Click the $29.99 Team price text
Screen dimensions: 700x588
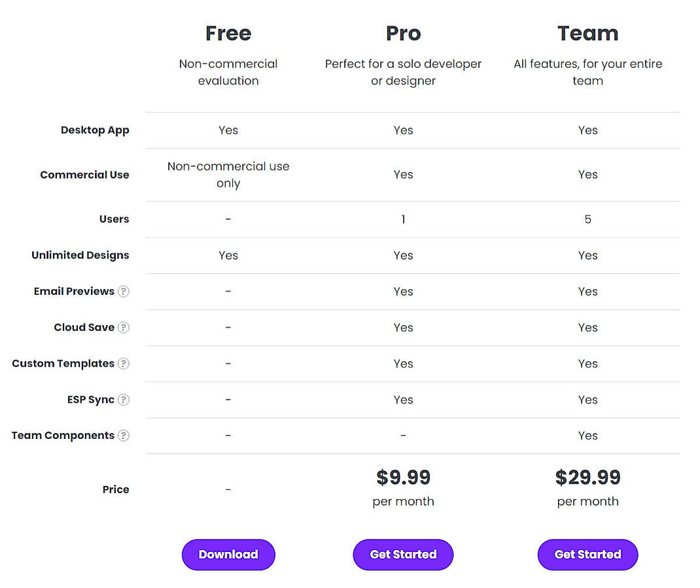(587, 477)
